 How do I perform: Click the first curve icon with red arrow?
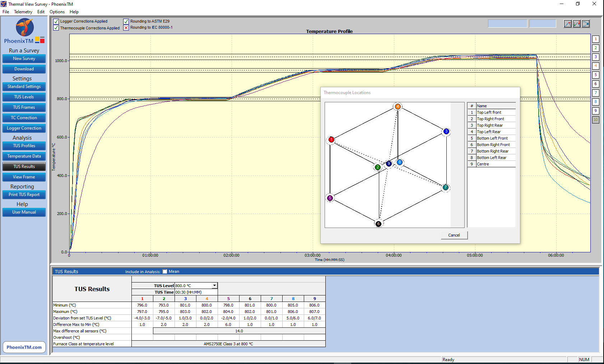tap(568, 24)
